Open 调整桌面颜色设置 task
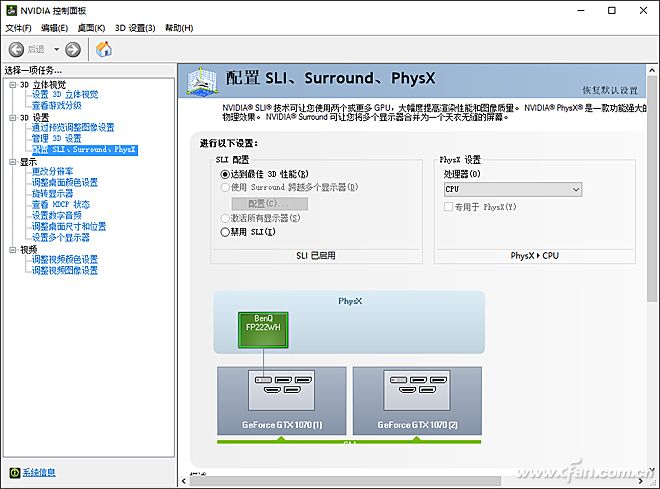Image resolution: width=660 pixels, height=489 pixels. (65, 182)
